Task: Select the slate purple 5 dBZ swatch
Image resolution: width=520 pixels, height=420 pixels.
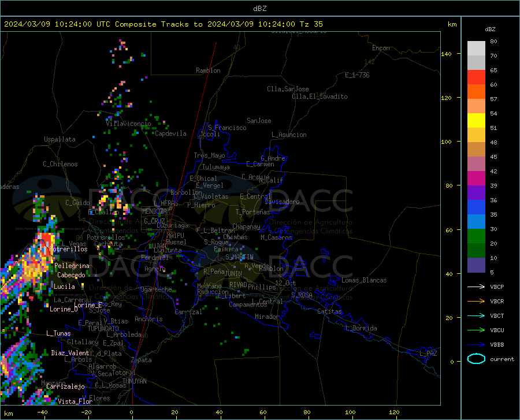Action: [x=476, y=265]
